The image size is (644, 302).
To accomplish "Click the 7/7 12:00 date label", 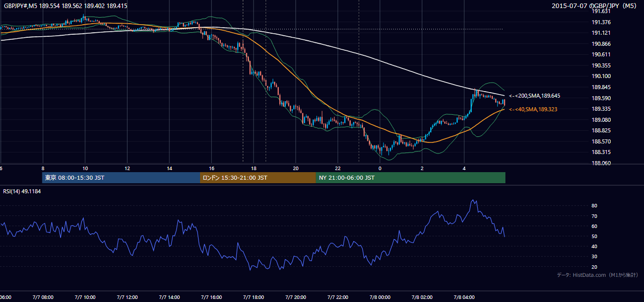I will (x=127, y=297).
